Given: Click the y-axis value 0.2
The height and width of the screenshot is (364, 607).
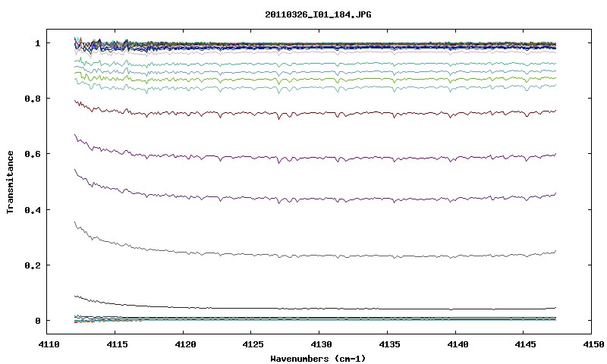Looking at the screenshot, I should [33, 265].
